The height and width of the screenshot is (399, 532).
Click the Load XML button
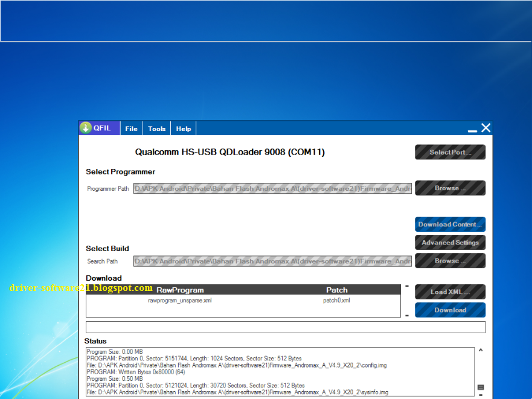coord(450,292)
